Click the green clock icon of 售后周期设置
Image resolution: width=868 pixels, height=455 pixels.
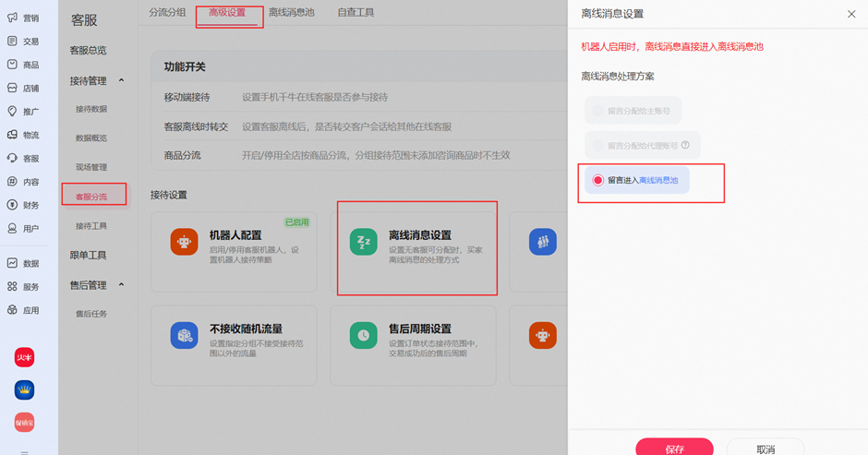[364, 335]
